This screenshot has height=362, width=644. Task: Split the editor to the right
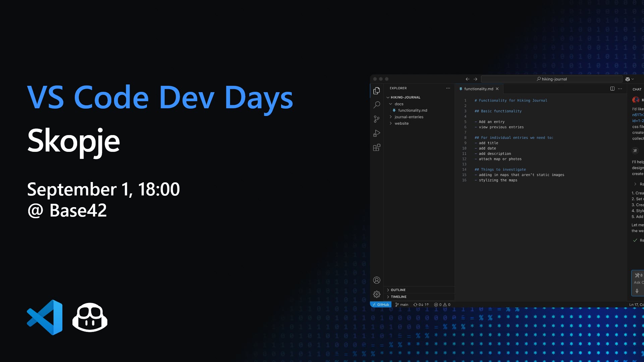click(612, 88)
